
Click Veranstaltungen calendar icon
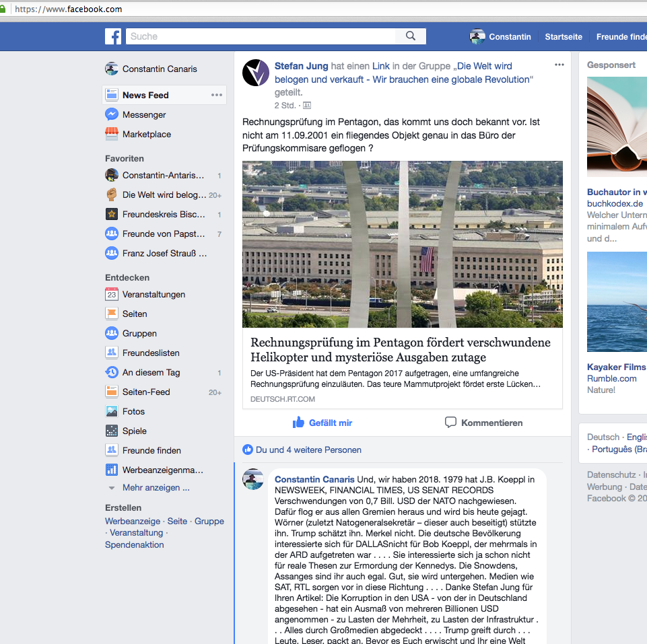pyautogui.click(x=111, y=294)
